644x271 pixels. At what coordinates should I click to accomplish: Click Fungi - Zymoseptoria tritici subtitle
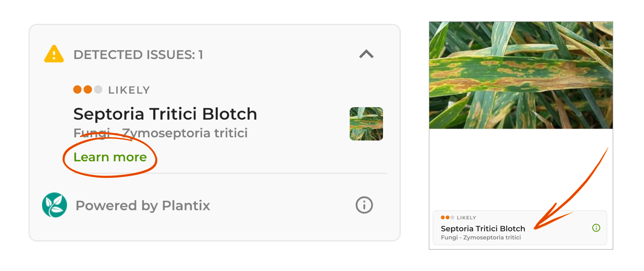(x=161, y=132)
